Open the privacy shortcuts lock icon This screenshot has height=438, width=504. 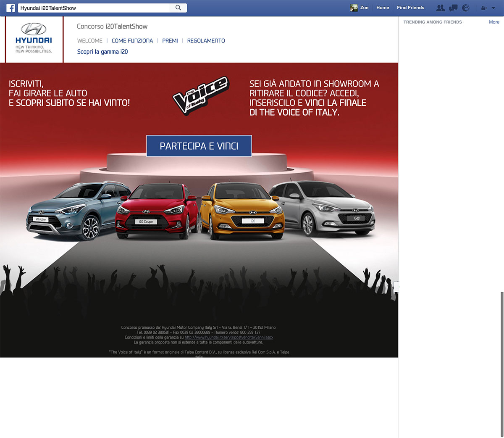tap(484, 8)
